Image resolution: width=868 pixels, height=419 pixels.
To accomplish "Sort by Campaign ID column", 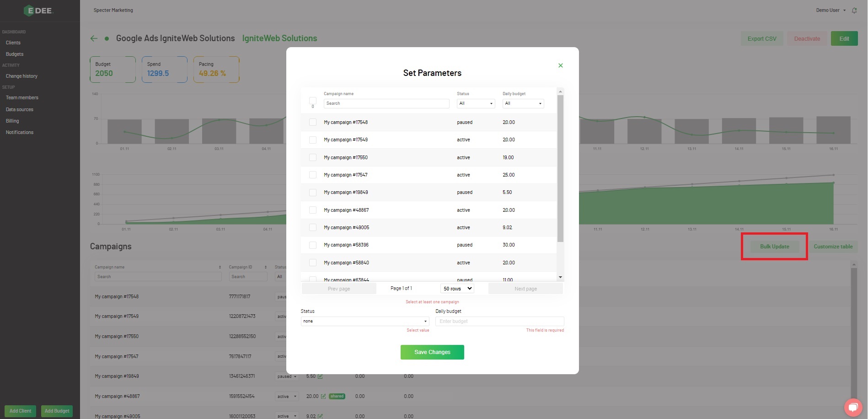I will click(x=265, y=267).
